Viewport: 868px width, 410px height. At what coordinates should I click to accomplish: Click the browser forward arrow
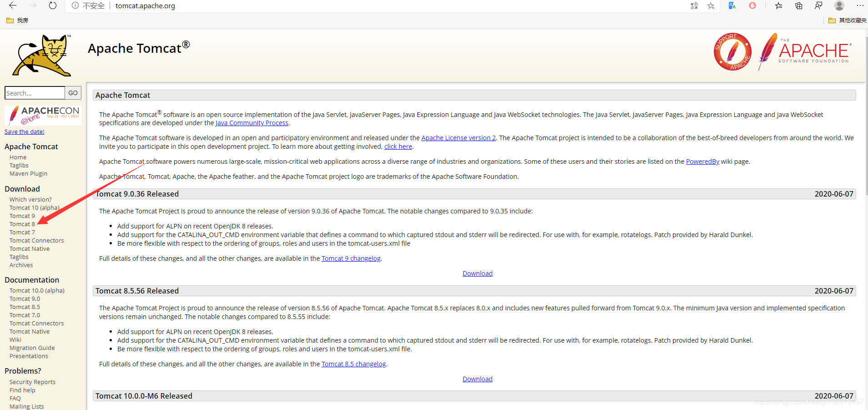coord(33,5)
